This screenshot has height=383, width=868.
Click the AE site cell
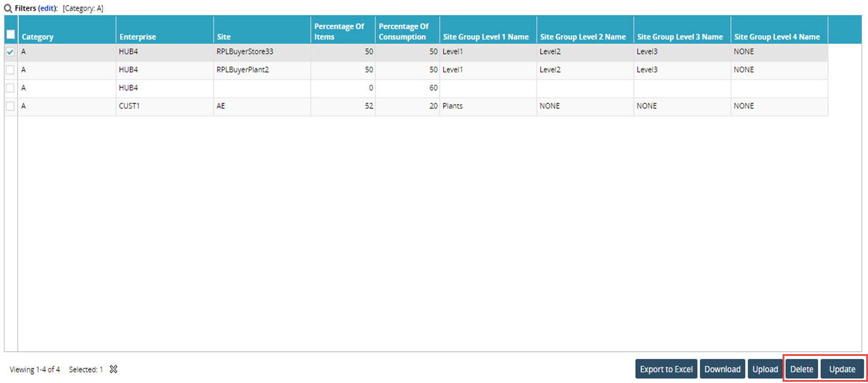coord(262,106)
